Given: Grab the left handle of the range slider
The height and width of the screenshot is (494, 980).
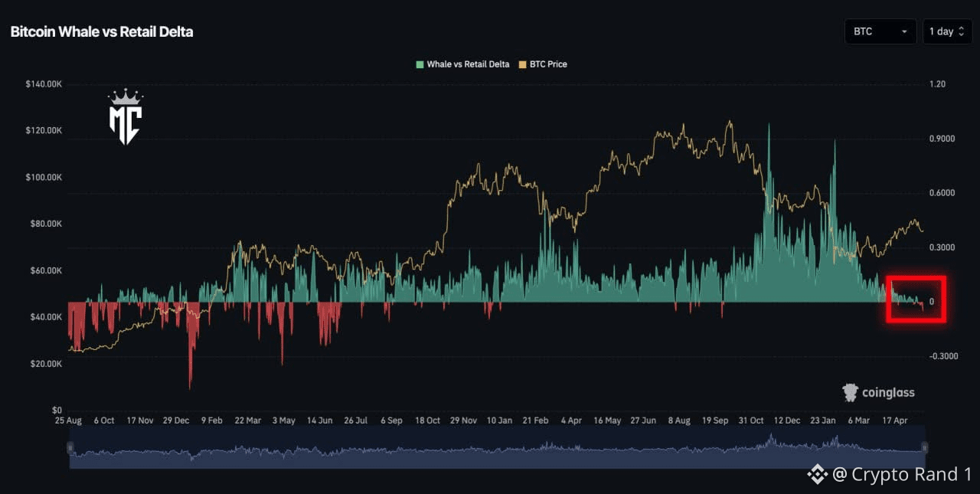Looking at the screenshot, I should 70,447.
